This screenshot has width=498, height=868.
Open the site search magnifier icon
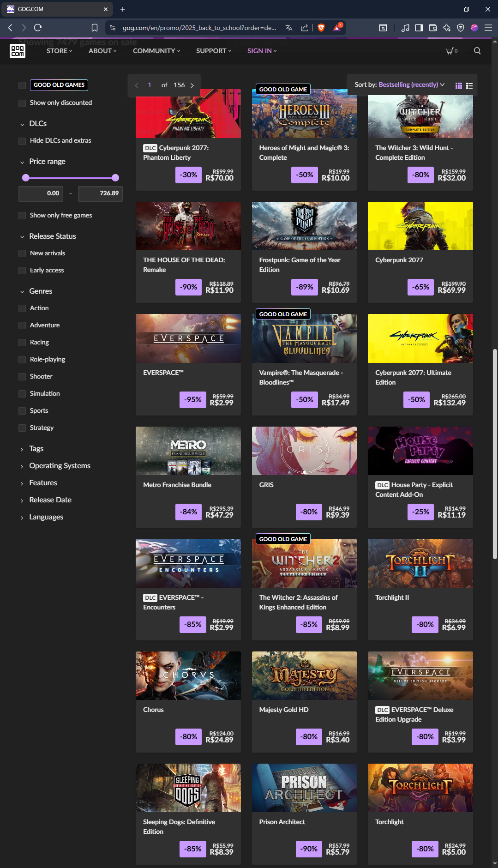tap(477, 51)
